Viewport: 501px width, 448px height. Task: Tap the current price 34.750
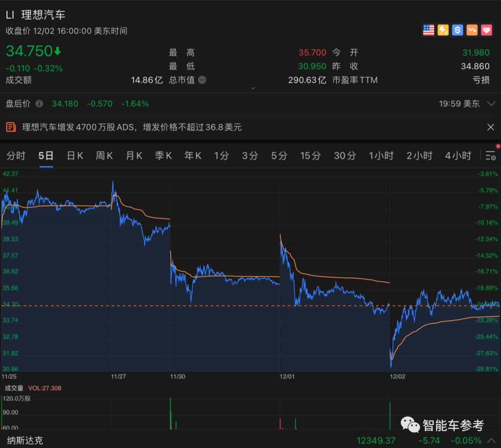pos(29,51)
